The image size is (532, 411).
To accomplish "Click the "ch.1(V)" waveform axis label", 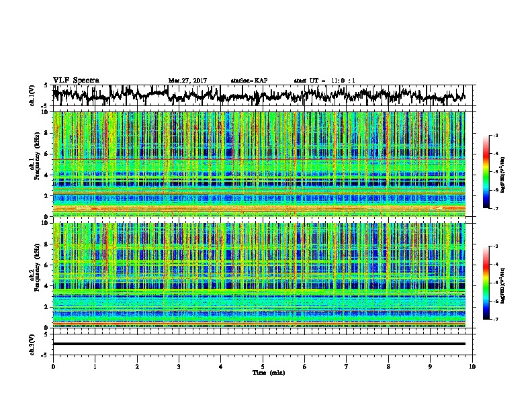I will 32,95.
